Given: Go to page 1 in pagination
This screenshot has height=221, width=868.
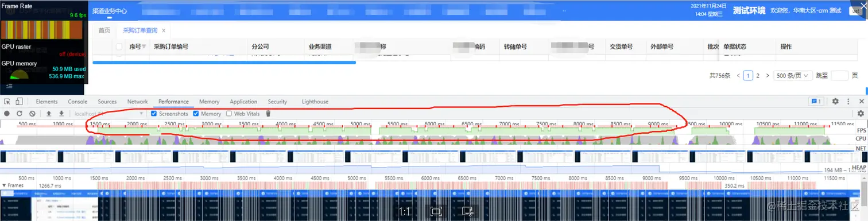Looking at the screenshot, I should (x=747, y=75).
